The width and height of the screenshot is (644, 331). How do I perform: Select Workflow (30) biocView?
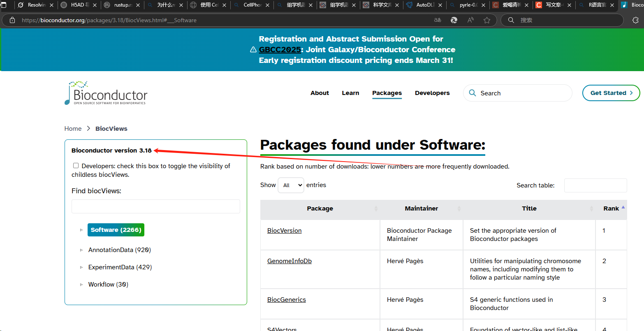click(108, 285)
